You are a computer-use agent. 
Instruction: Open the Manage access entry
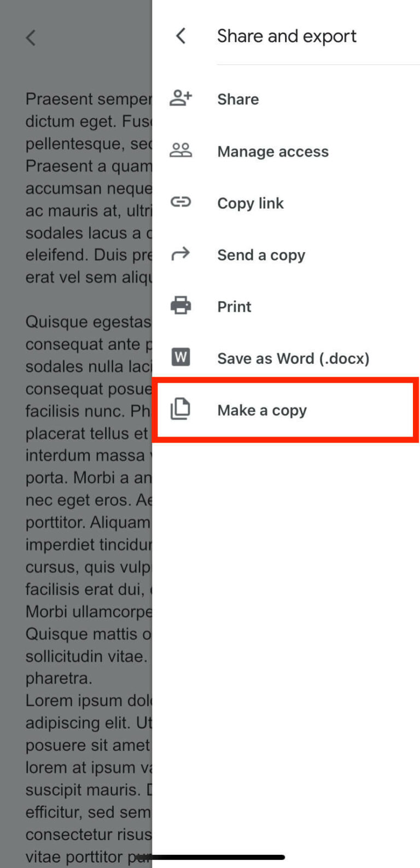(286, 151)
